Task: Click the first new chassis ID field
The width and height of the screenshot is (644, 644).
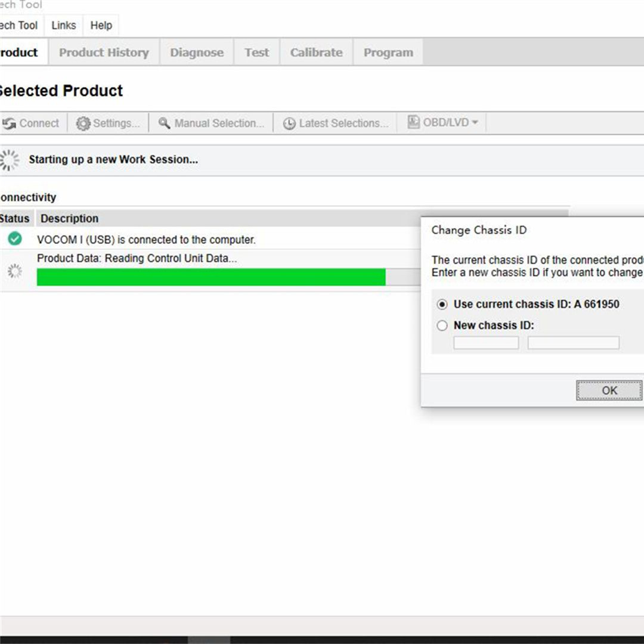Action: pos(486,342)
